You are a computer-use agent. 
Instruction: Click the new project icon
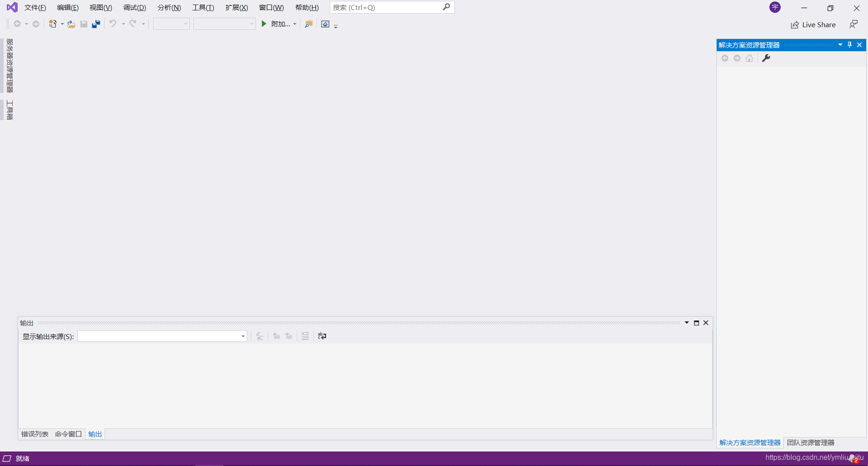53,24
